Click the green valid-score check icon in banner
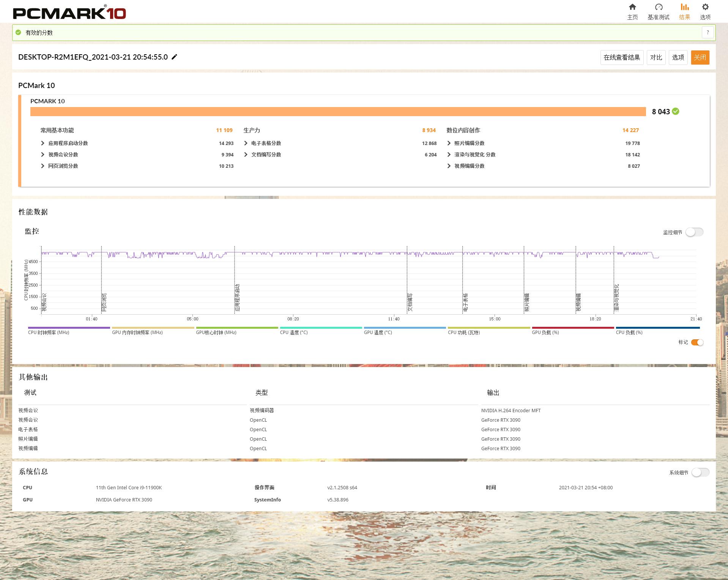728x580 pixels. pyautogui.click(x=18, y=33)
